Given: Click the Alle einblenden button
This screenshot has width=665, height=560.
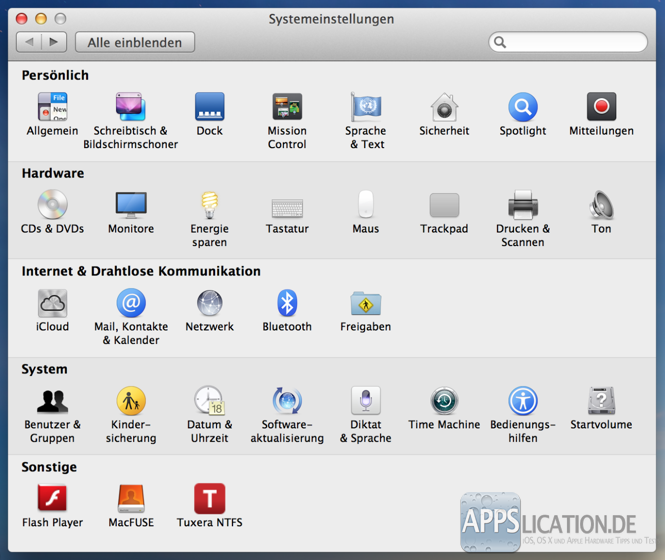Looking at the screenshot, I should (135, 42).
